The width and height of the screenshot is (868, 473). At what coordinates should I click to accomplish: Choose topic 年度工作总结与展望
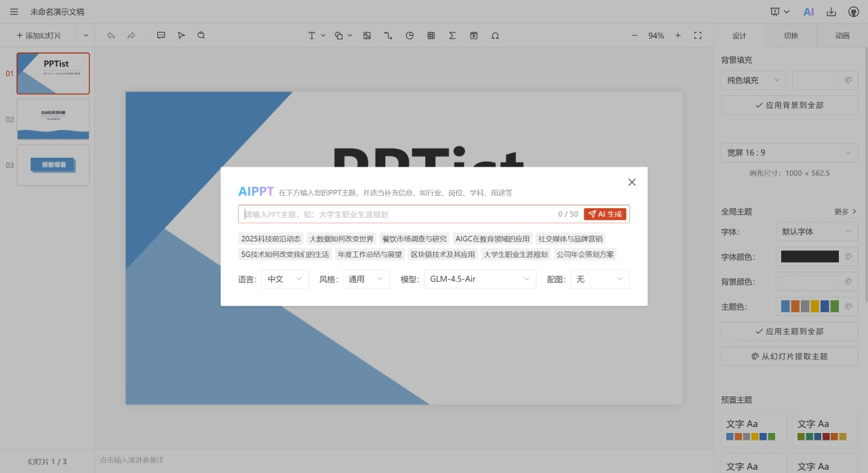tap(370, 254)
